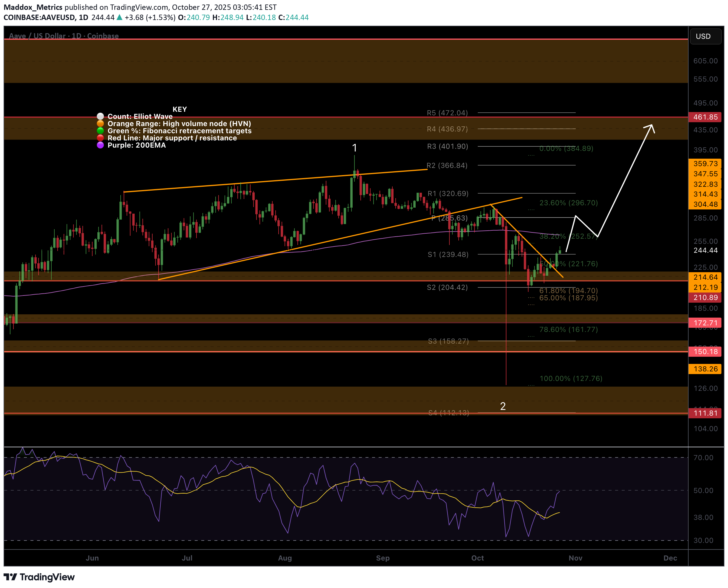728x588 pixels.
Task: Select the red 461.85 price label
Action: 705,117
